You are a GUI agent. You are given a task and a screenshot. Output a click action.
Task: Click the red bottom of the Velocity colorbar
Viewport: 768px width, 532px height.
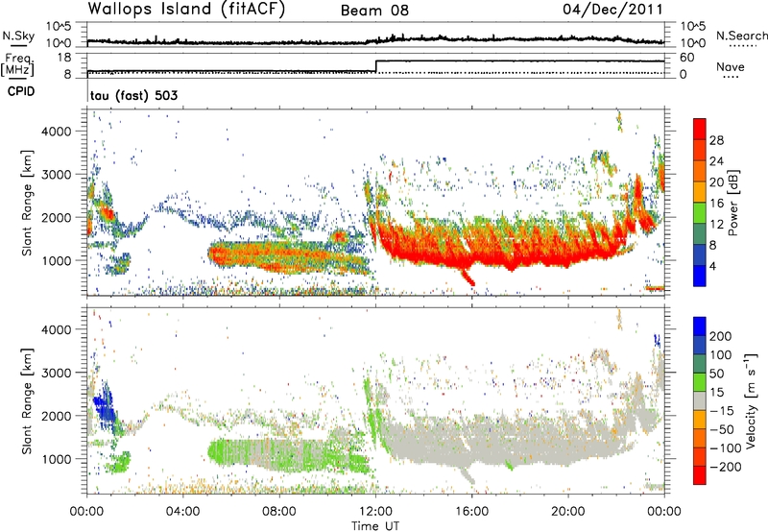coord(700,475)
